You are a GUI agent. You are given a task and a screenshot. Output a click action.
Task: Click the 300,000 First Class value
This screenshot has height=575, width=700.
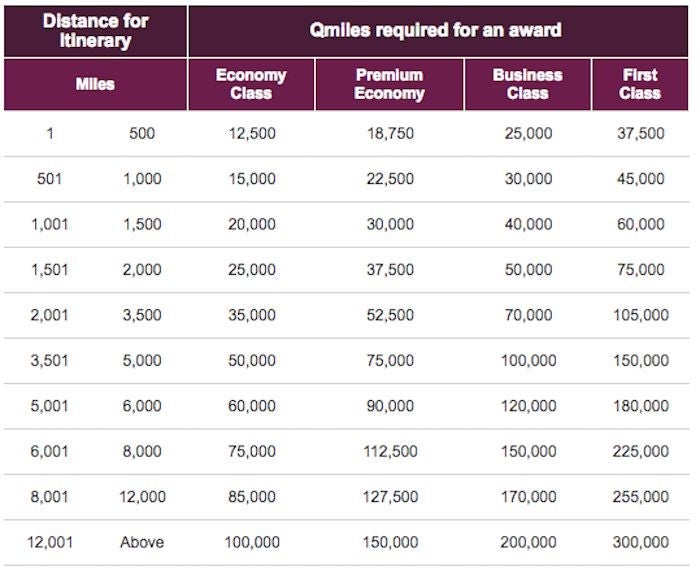tap(641, 542)
